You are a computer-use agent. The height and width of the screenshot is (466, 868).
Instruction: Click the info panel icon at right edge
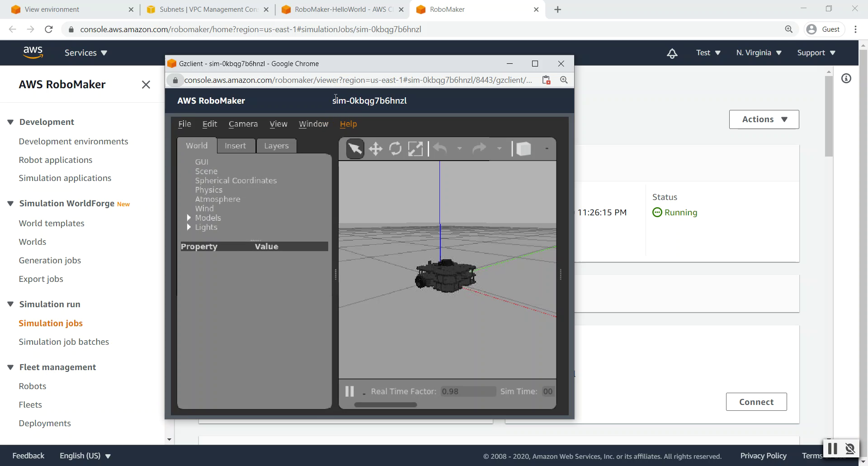[846, 79]
